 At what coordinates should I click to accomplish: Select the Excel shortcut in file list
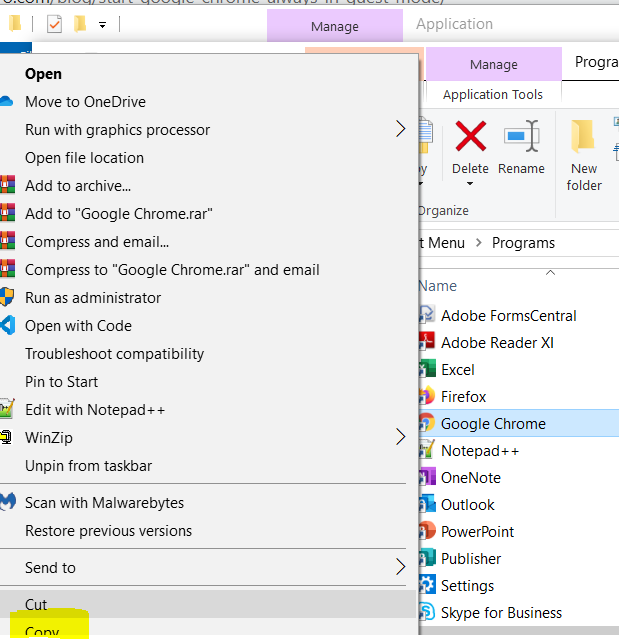click(457, 369)
